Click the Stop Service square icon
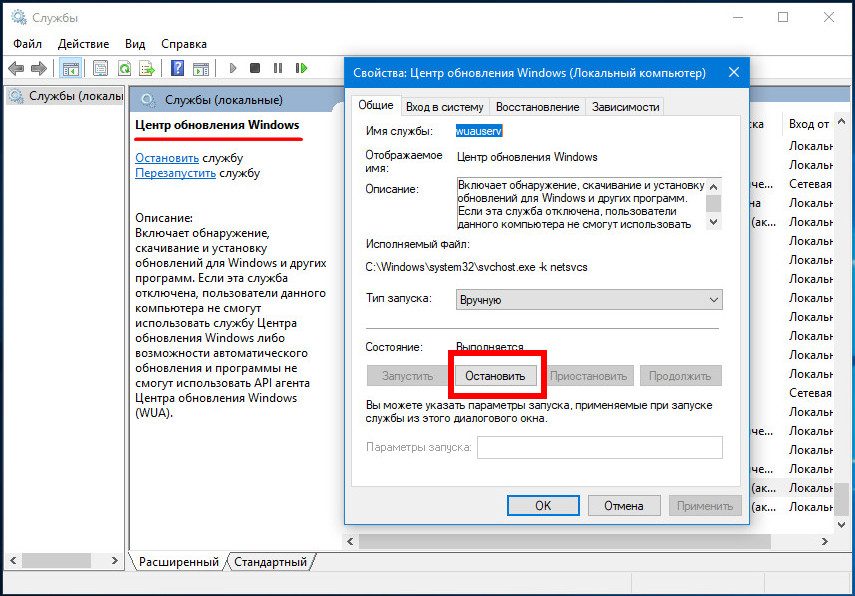The width and height of the screenshot is (855, 596). tap(255, 68)
